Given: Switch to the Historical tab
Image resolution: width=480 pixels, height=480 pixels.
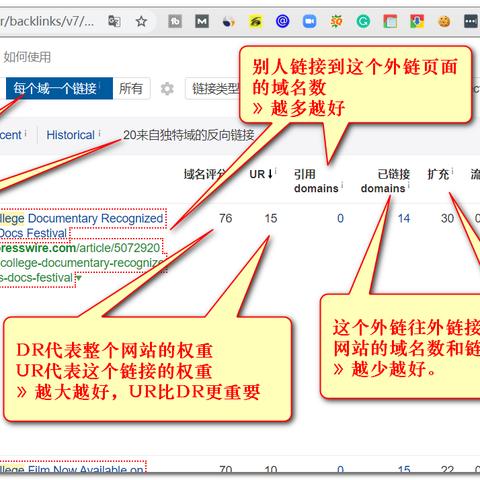Looking at the screenshot, I should tap(71, 135).
